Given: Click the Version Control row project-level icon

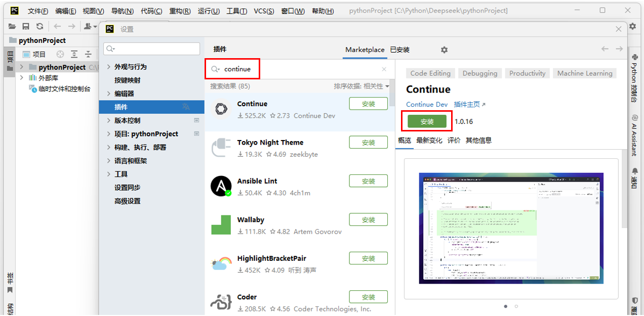Looking at the screenshot, I should tap(196, 120).
